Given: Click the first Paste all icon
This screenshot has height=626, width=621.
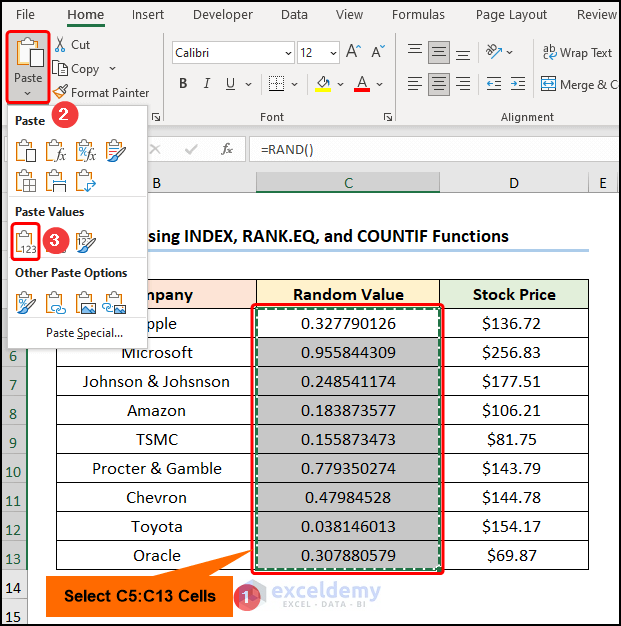Looking at the screenshot, I should (26, 151).
